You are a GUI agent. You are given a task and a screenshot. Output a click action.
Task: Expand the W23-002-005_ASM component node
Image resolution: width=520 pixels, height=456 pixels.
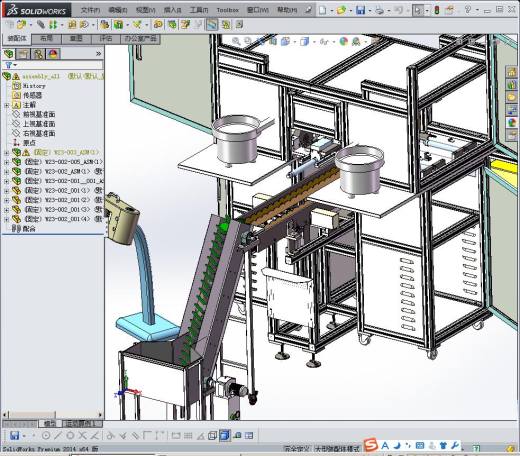7,162
